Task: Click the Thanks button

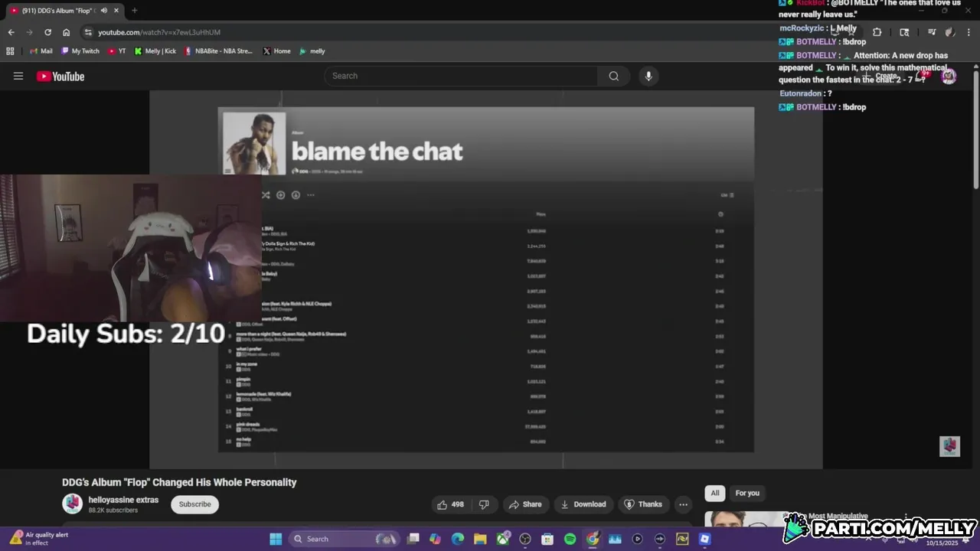Action: tap(643, 504)
